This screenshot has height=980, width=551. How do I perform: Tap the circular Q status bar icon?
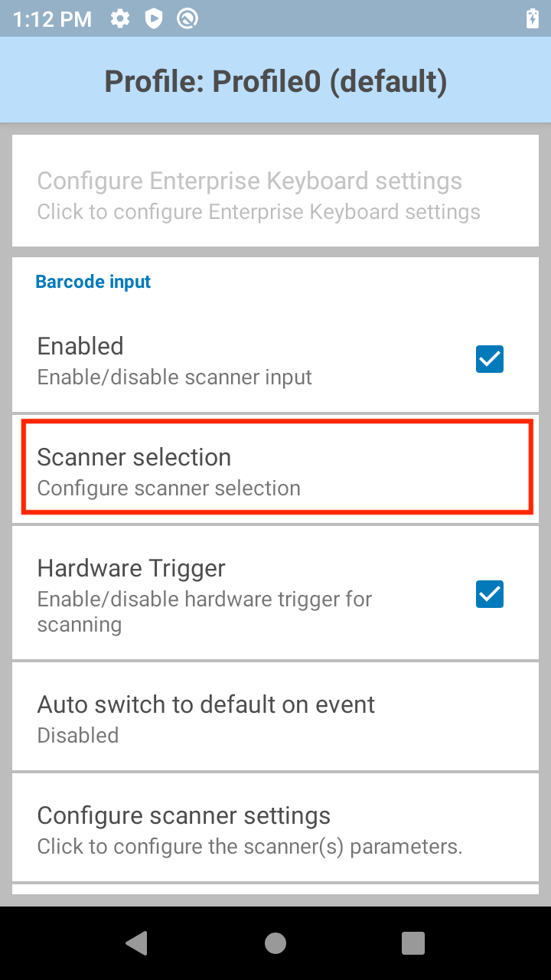[187, 18]
